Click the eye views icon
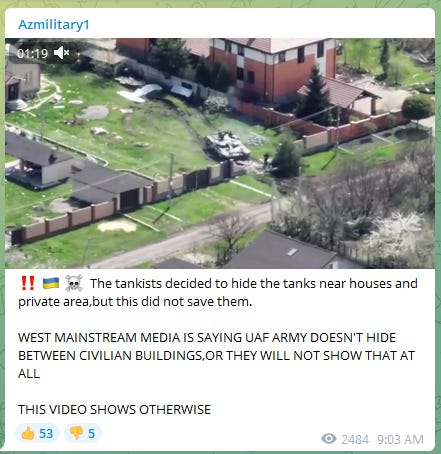 point(329,439)
